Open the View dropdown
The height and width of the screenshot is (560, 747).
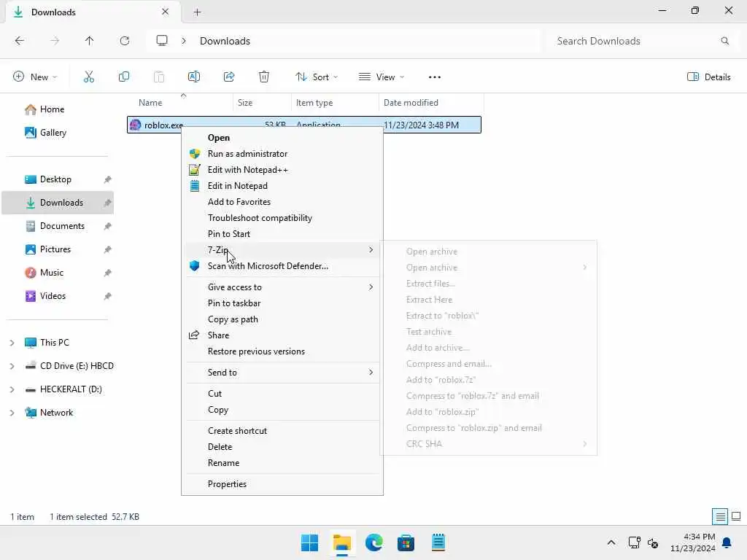pyautogui.click(x=382, y=77)
